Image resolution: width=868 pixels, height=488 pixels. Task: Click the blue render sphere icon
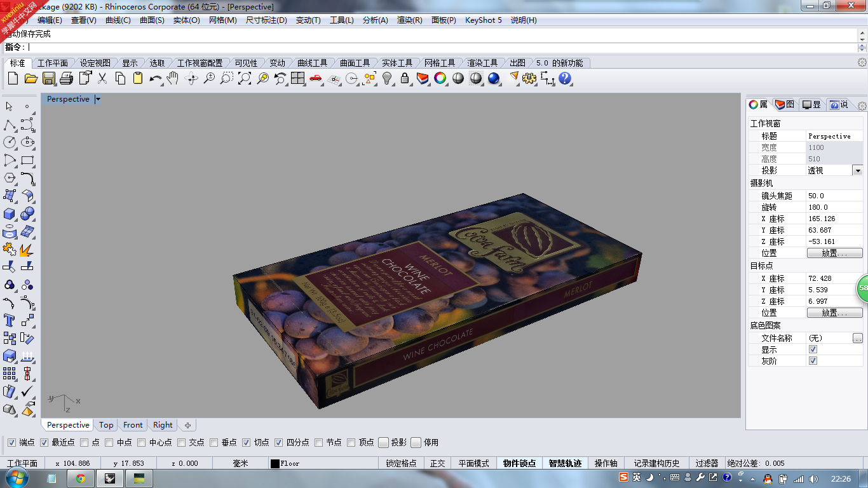point(494,78)
